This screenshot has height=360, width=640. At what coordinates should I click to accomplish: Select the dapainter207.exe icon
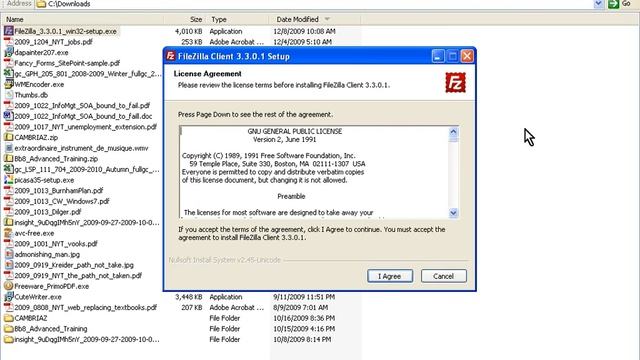8,52
